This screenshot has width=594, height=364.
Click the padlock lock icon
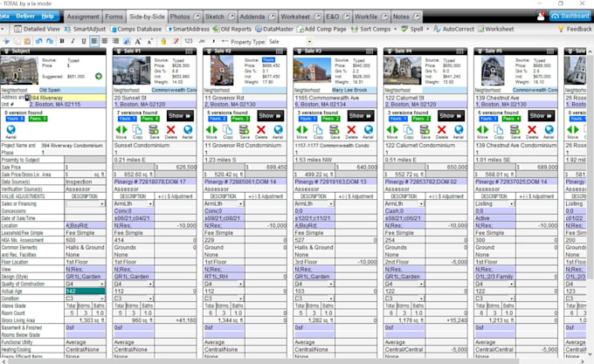163,41
